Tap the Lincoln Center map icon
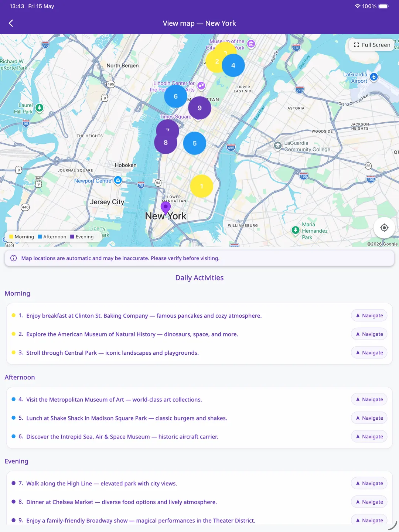The width and height of the screenshot is (399, 532). tap(201, 86)
